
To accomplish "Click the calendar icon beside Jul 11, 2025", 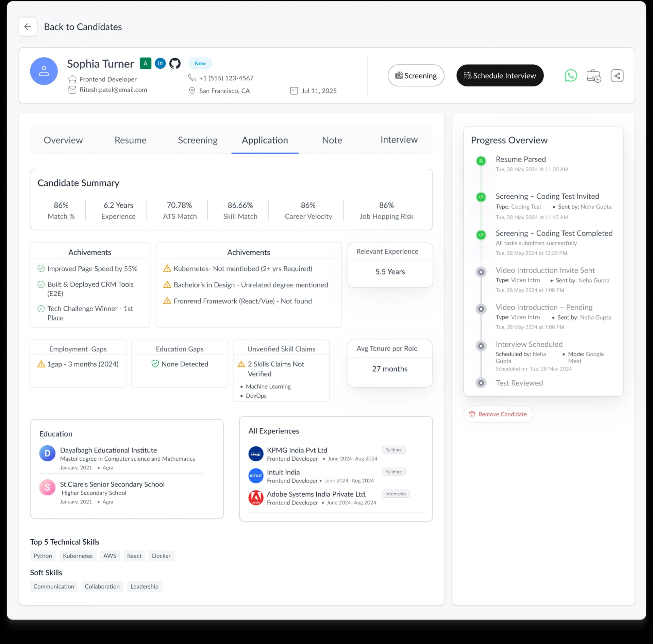I will (294, 90).
